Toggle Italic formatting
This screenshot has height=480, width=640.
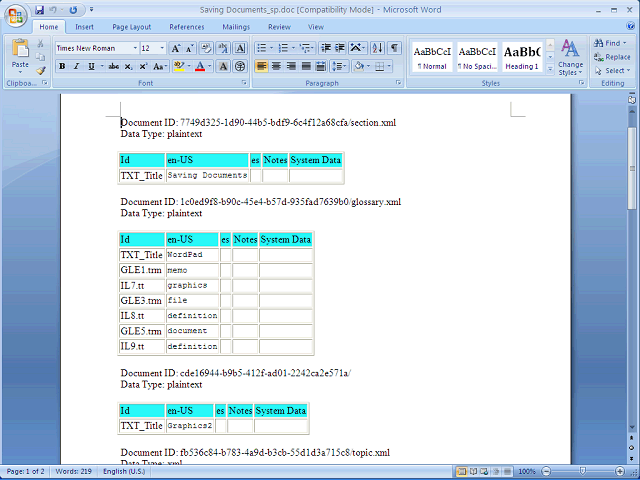[x=76, y=66]
